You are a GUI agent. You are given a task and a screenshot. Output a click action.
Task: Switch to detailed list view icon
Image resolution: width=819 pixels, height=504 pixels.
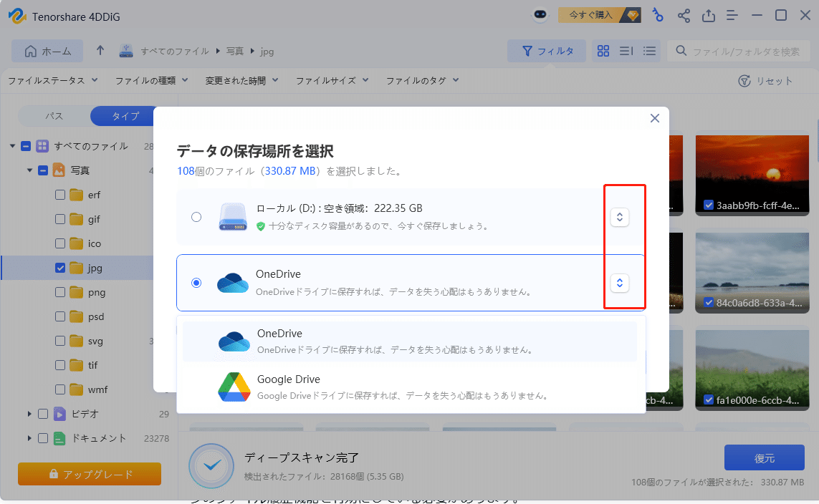pos(626,51)
